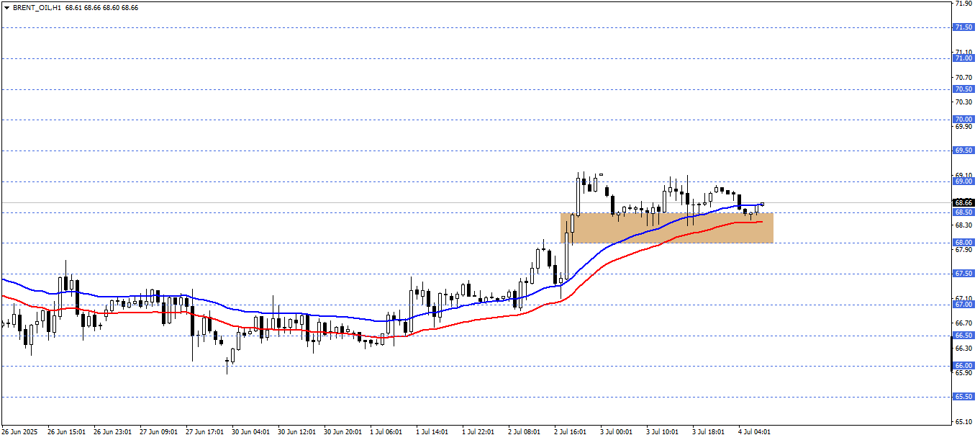Click the 3 Jul 00:01 time label

pyautogui.click(x=617, y=432)
